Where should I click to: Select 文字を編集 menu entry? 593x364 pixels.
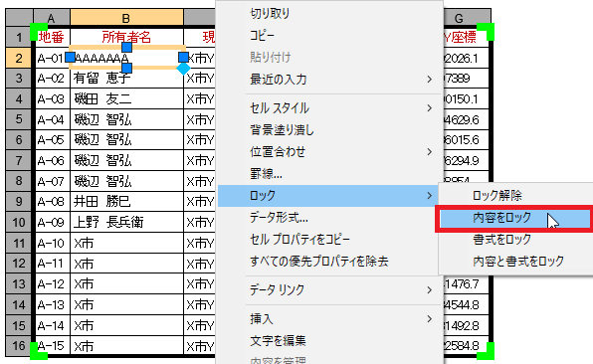pyautogui.click(x=329, y=341)
